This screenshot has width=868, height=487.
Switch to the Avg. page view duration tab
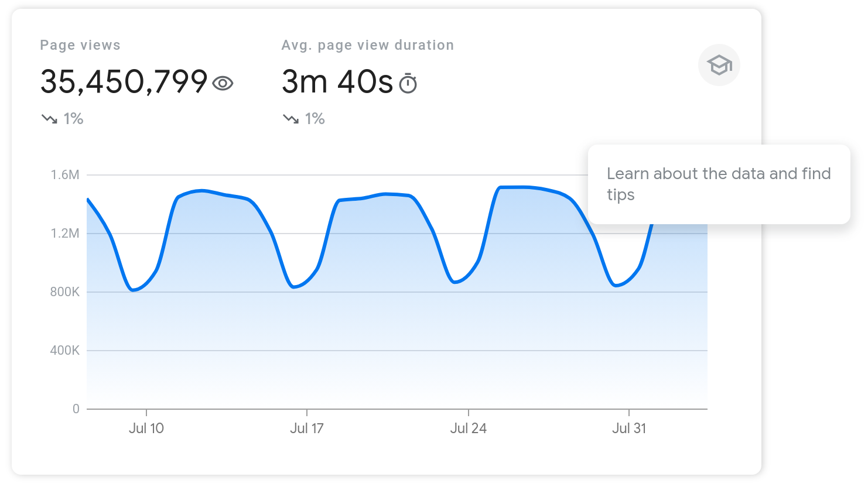point(367,45)
